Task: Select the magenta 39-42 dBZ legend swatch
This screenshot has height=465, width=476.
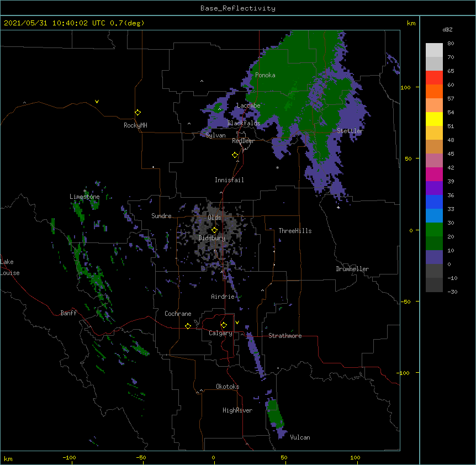Action: point(434,174)
